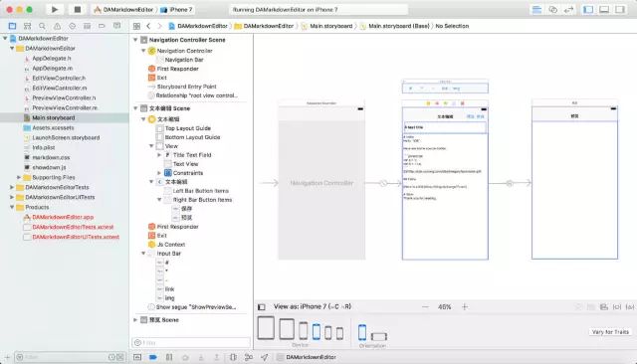637x364 pixels.
Task: Zoom out the storyboard canvas
Action: pyautogui.click(x=425, y=306)
